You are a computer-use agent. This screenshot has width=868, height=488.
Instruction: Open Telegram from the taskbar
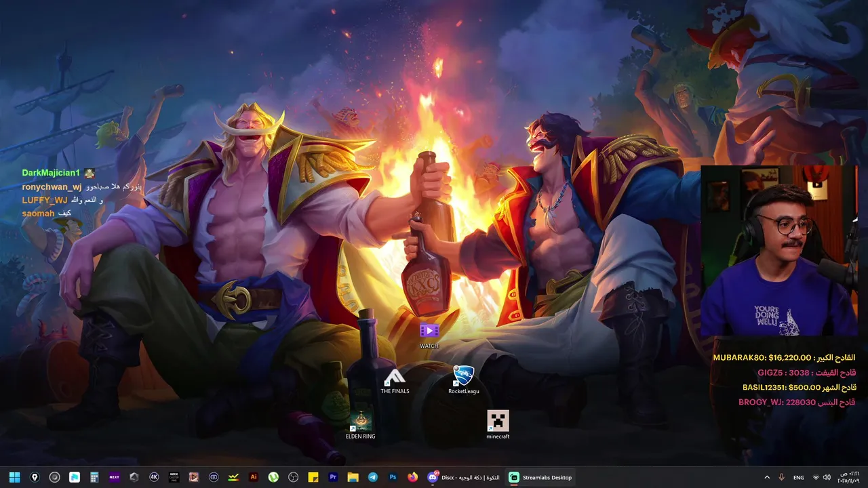[x=373, y=477]
